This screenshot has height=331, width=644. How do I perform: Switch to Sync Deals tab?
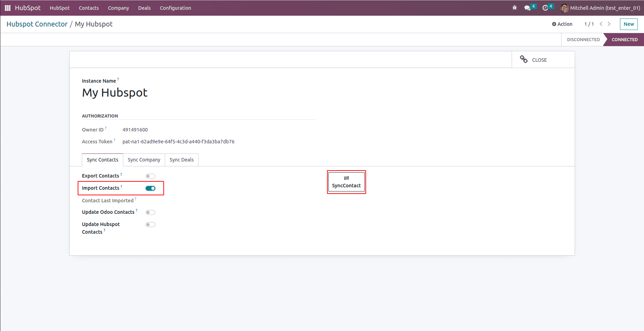click(181, 160)
